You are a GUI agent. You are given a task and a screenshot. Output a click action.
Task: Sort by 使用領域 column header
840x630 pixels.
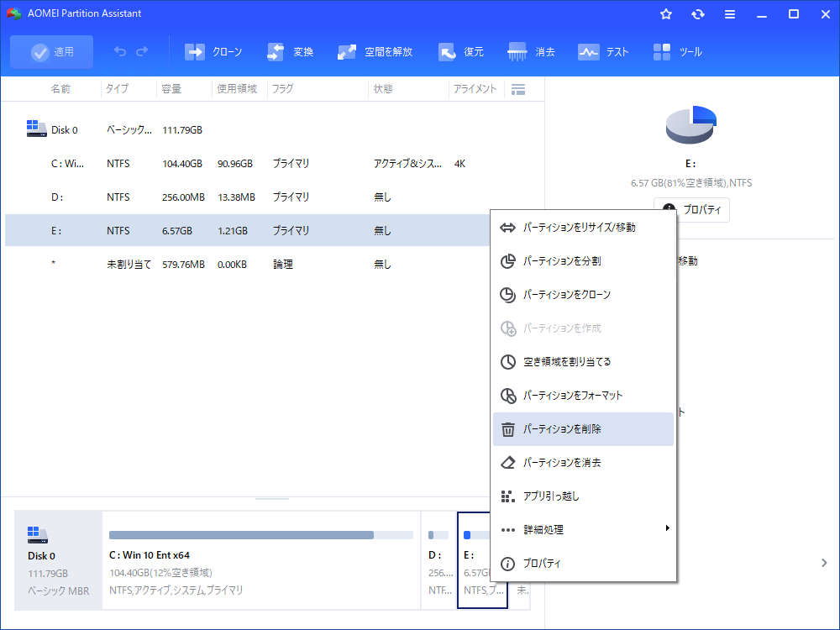click(x=237, y=89)
